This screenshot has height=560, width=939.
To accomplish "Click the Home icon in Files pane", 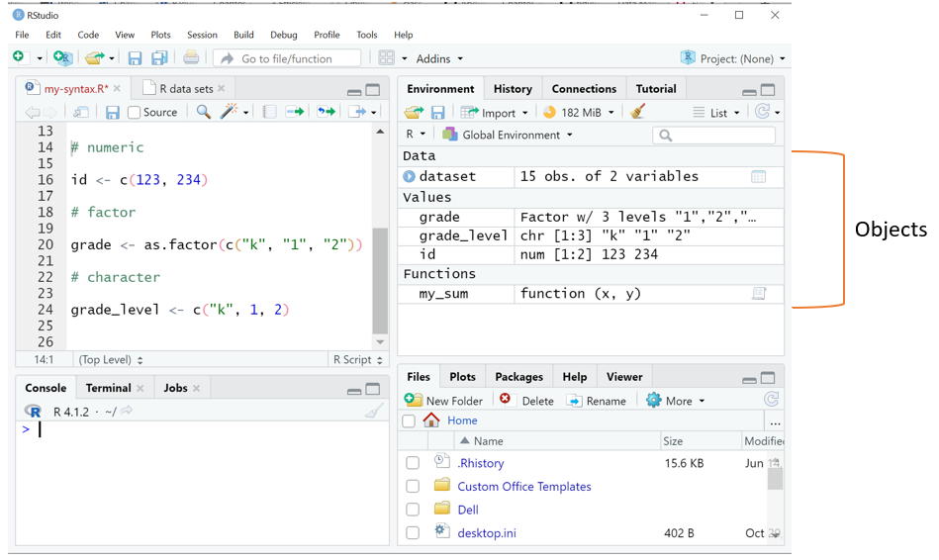I will point(431,420).
